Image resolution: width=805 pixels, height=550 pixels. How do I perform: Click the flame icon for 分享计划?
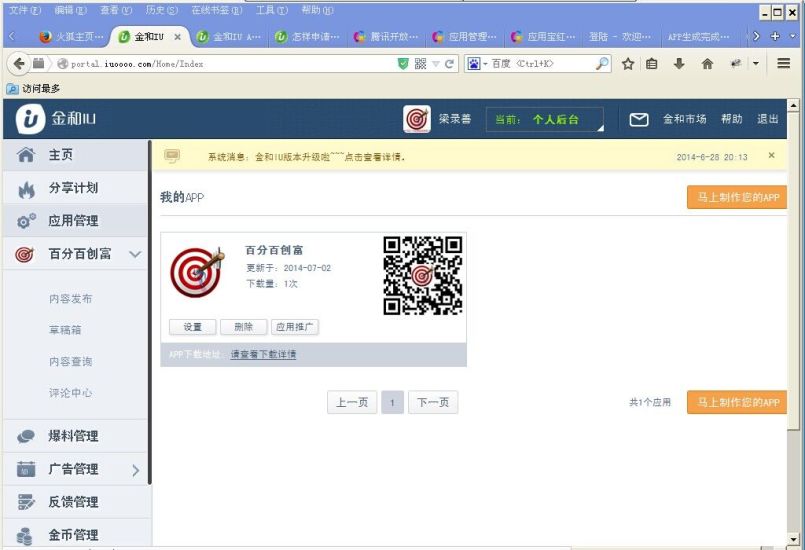point(26,189)
